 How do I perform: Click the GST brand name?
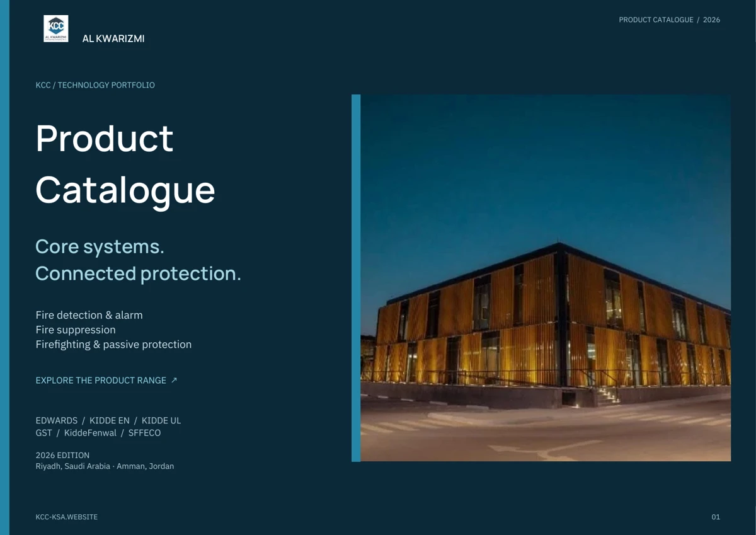point(44,433)
